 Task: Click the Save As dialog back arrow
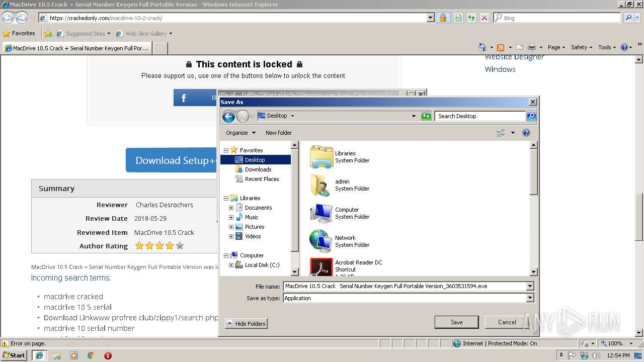pos(228,117)
